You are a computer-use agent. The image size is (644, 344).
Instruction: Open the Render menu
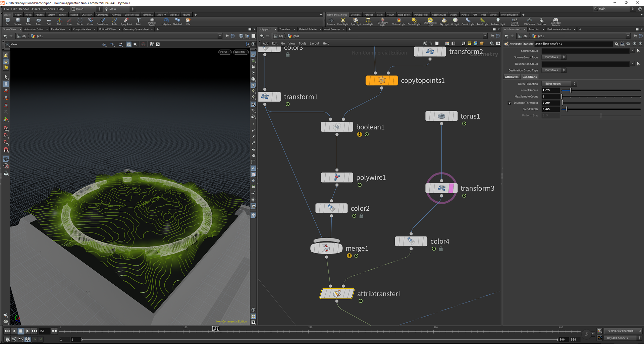coord(24,9)
